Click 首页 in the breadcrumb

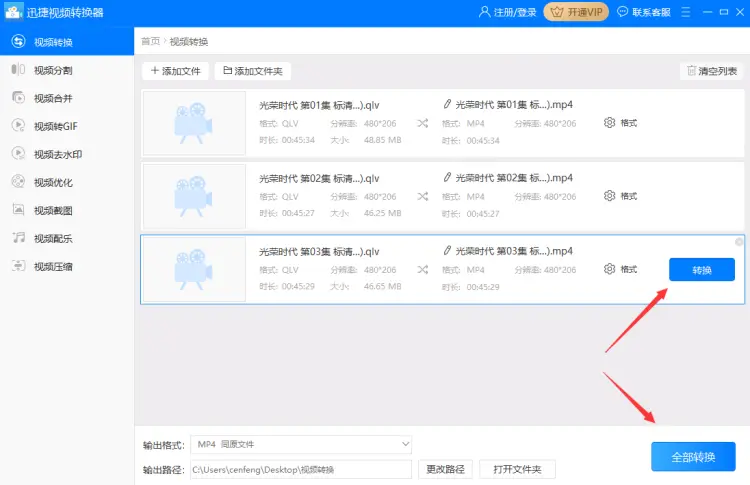150,41
